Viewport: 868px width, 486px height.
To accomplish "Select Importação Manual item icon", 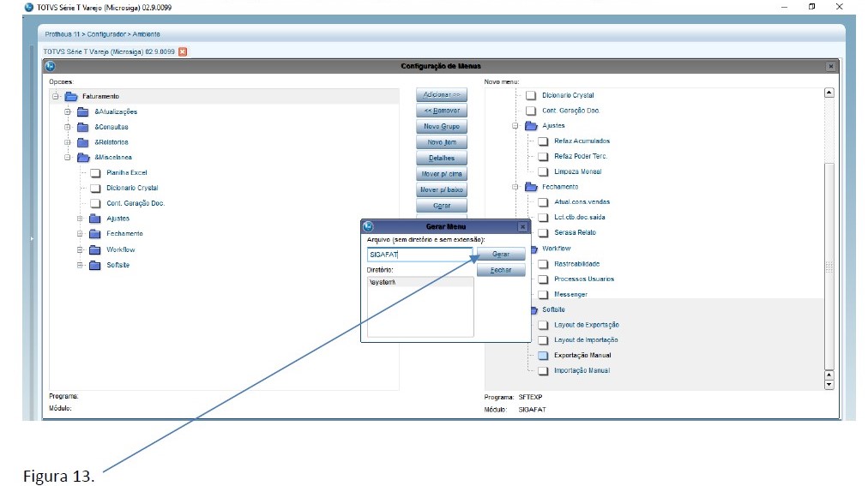I will click(x=543, y=371).
